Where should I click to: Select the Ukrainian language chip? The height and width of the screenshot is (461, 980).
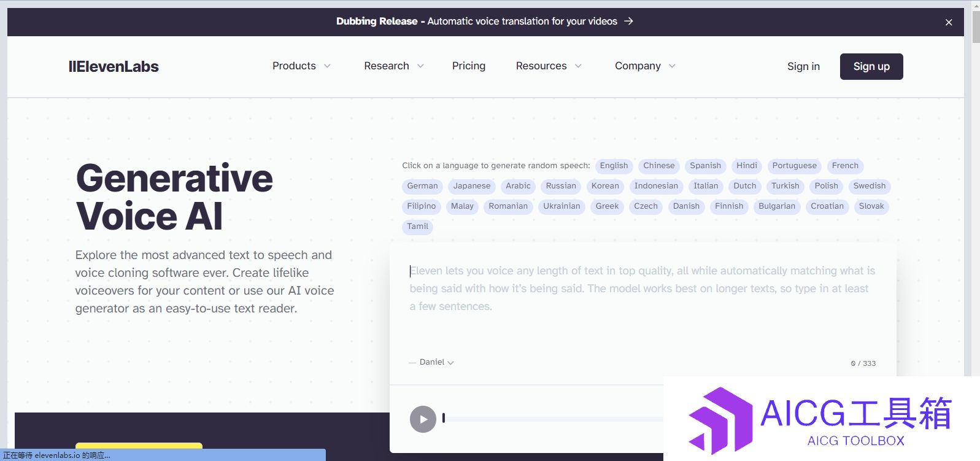pos(561,206)
